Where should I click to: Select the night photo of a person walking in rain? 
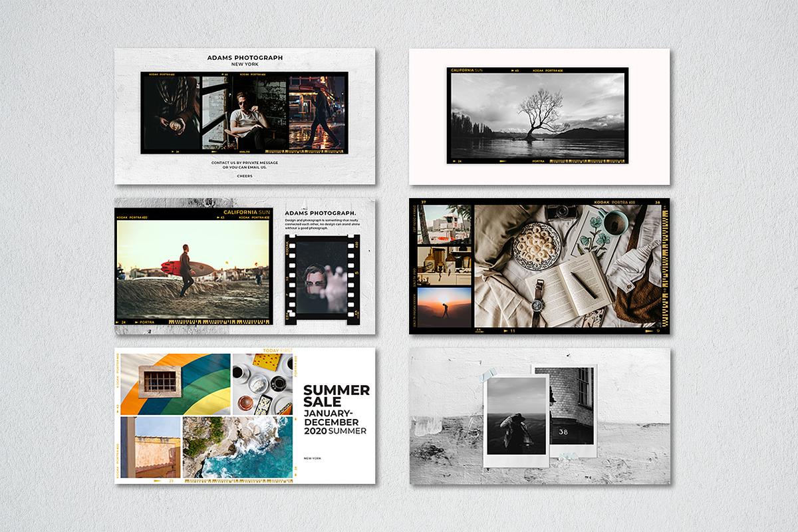point(317,113)
